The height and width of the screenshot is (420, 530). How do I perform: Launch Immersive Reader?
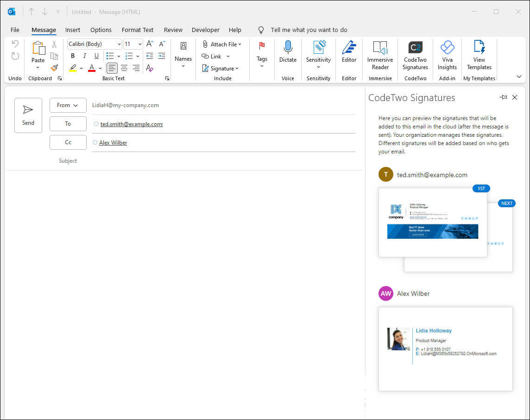(x=380, y=55)
